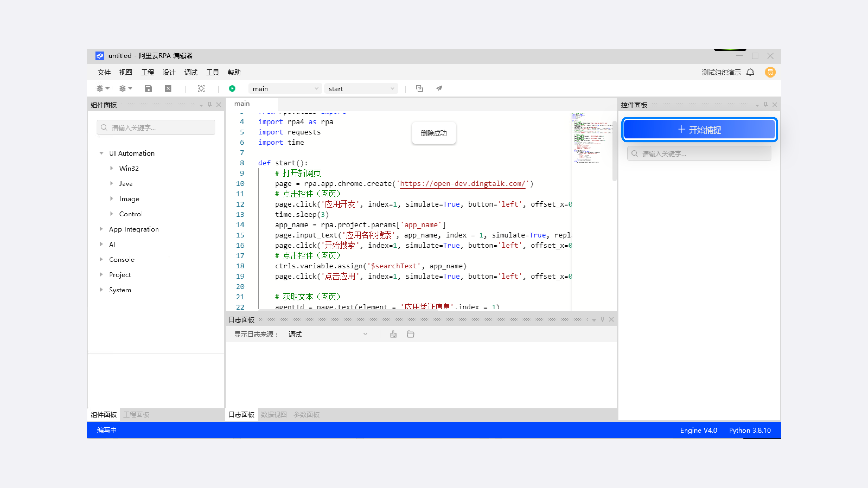This screenshot has width=868, height=488.
Task: Click the Python 3.8.10 status entry
Action: [750, 430]
